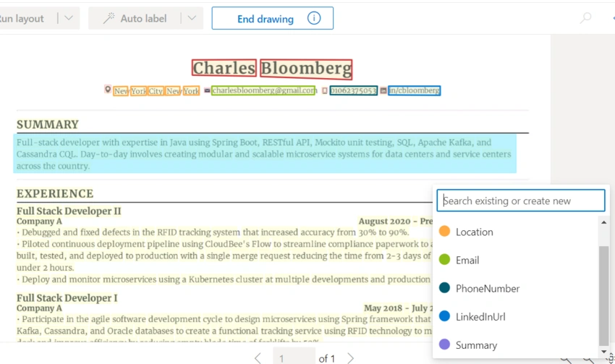
Task: Click the Auto label magic wand button
Action: pos(135,18)
